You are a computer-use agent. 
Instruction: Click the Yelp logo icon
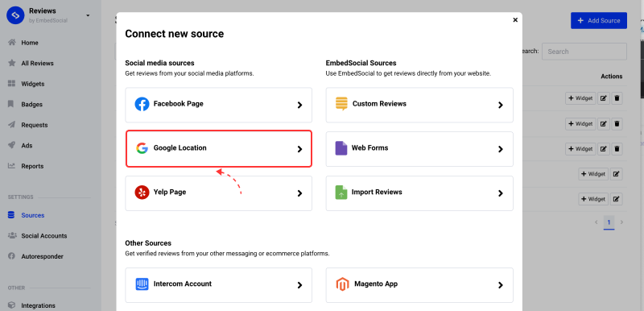point(142,193)
